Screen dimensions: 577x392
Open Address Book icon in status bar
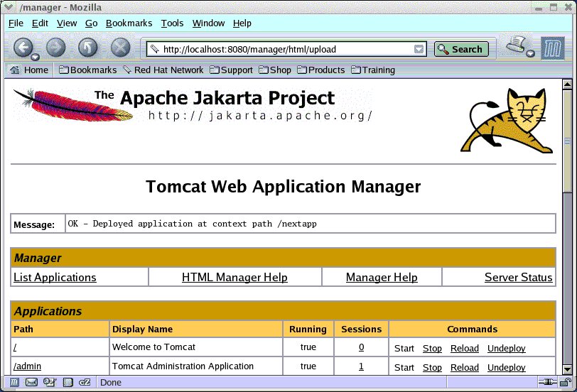tap(68, 383)
